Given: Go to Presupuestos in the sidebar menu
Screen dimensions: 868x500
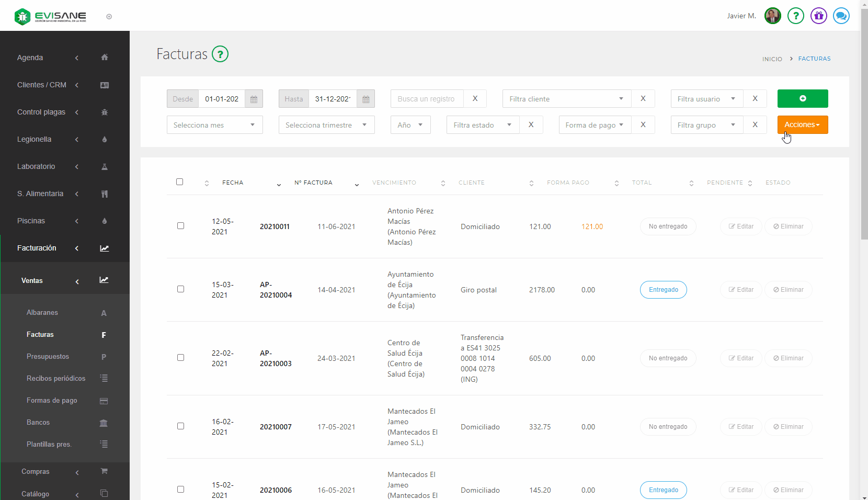Looking at the screenshot, I should click(x=48, y=357).
